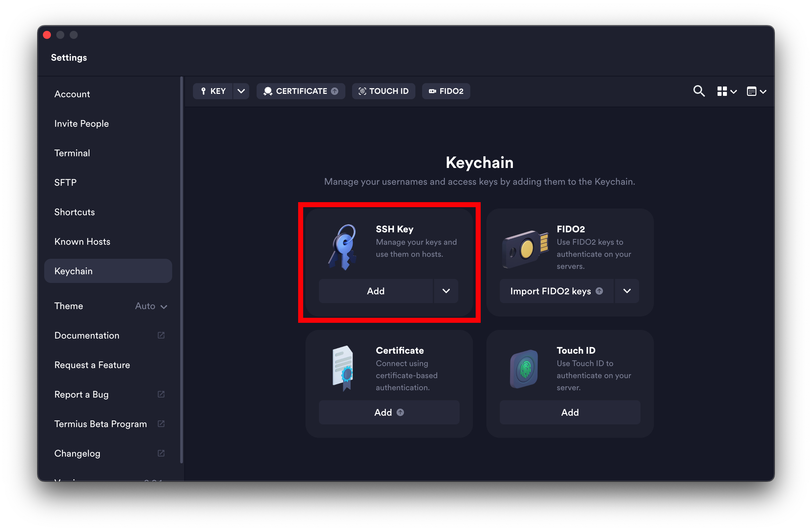The image size is (812, 531).
Task: Click the search magnifier icon
Action: (x=699, y=91)
